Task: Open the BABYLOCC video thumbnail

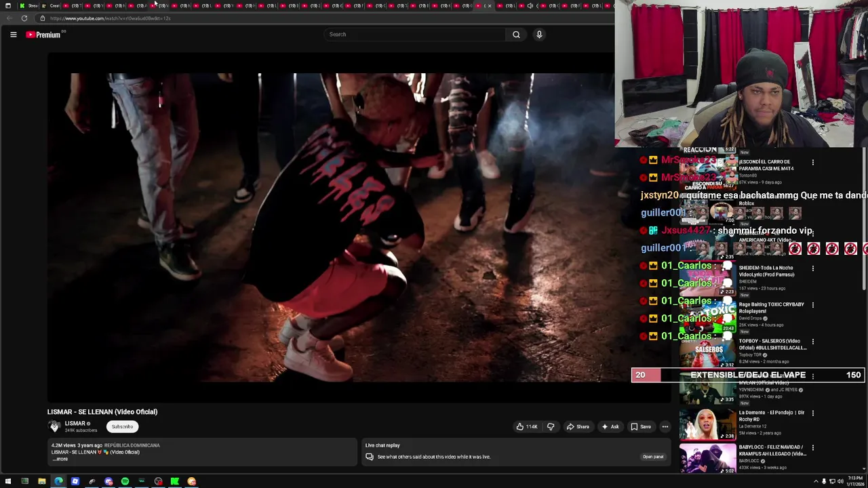Action: point(707,459)
